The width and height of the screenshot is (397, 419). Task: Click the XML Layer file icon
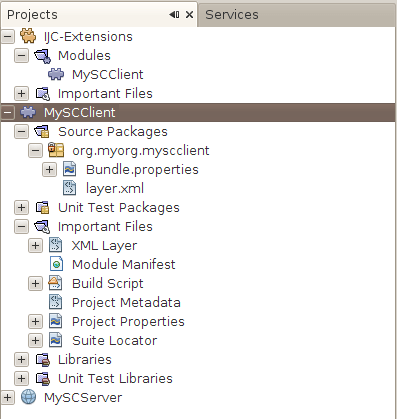(x=56, y=245)
